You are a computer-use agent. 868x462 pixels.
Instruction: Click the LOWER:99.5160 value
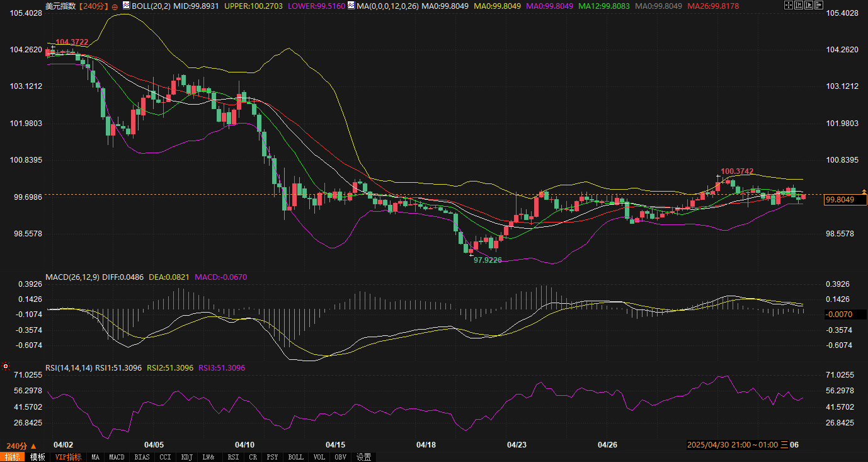coord(316,6)
